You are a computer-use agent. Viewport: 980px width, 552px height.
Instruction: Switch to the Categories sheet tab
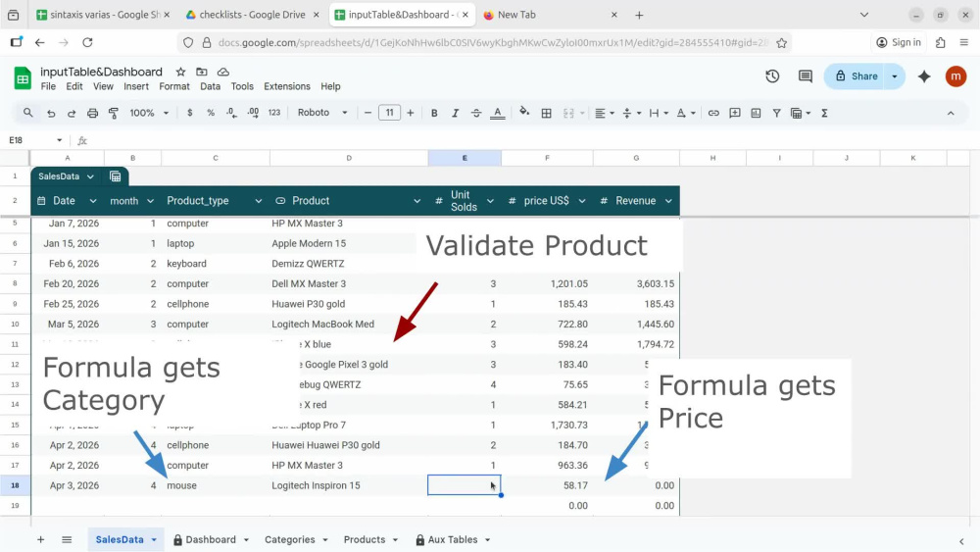click(290, 539)
